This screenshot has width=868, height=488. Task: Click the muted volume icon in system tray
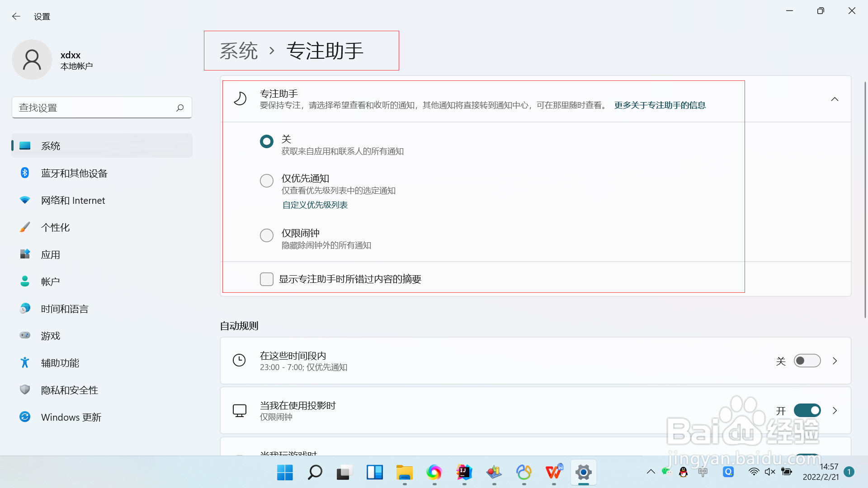(x=770, y=471)
